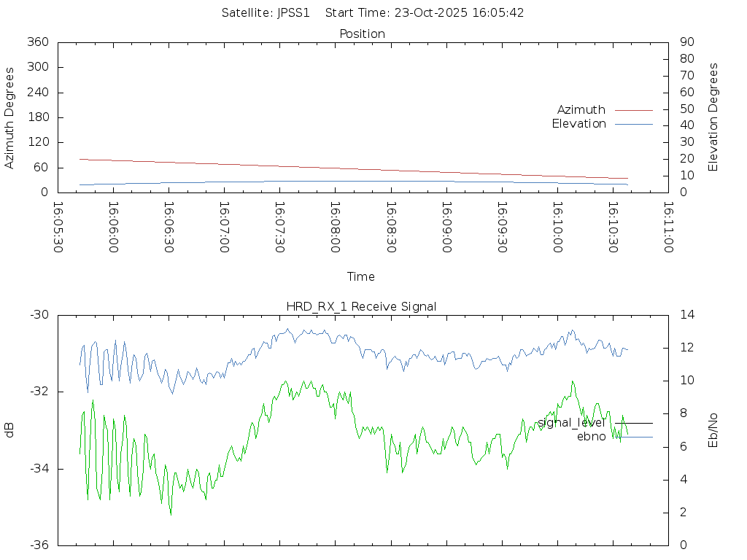Click the Azimuth legend label
Viewport: 747px width, 560px height.
tap(581, 110)
